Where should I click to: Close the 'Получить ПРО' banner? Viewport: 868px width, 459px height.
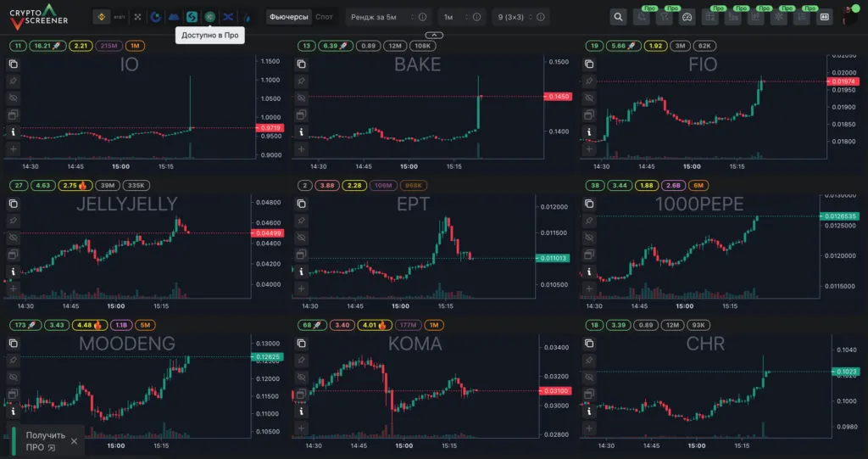point(75,441)
